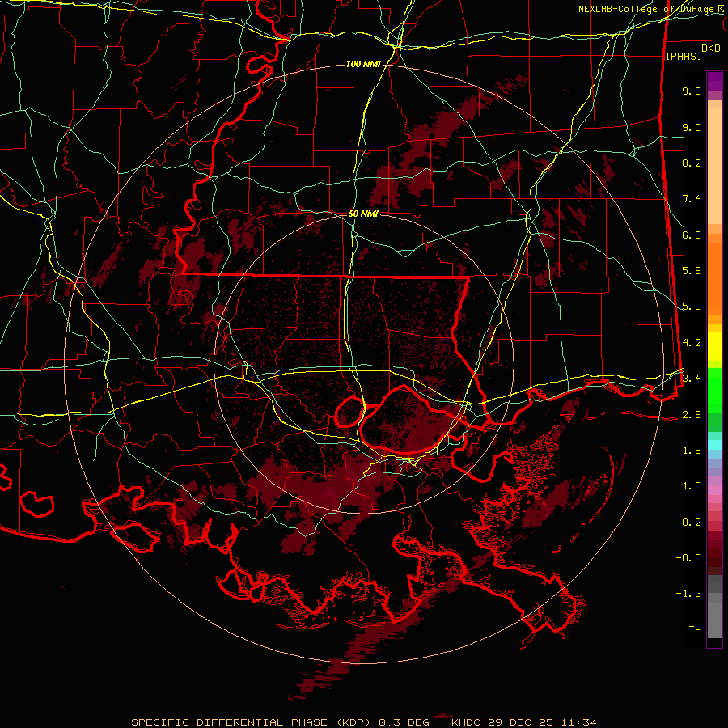Image resolution: width=728 pixels, height=728 pixels.
Task: Click the gray segment of the legend bar
Action: pyautogui.click(x=714, y=607)
